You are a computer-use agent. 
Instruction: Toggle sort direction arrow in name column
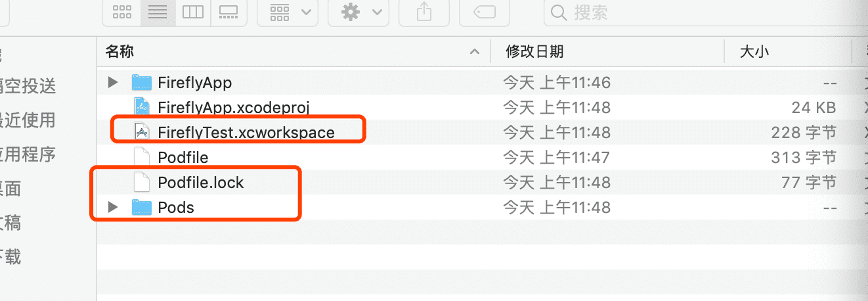[x=474, y=51]
